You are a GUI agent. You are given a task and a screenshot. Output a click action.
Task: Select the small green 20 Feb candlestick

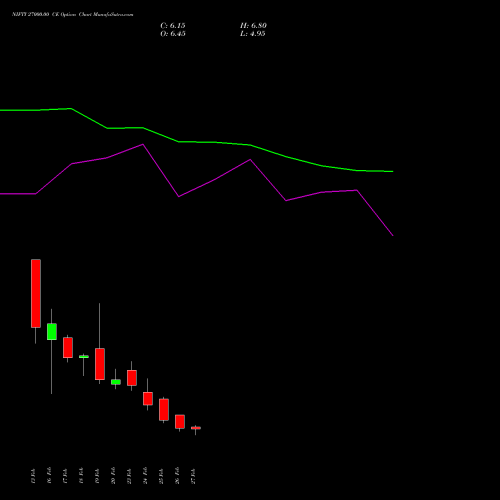coord(116,382)
